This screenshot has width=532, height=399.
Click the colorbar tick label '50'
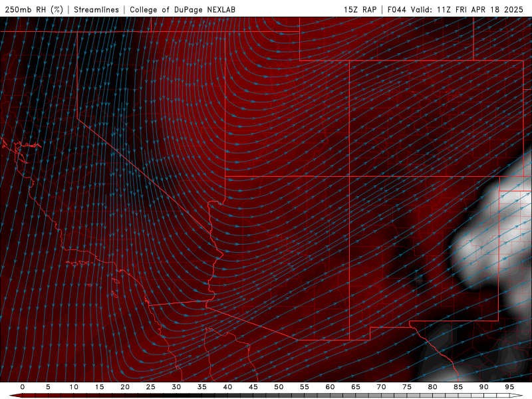(x=279, y=387)
